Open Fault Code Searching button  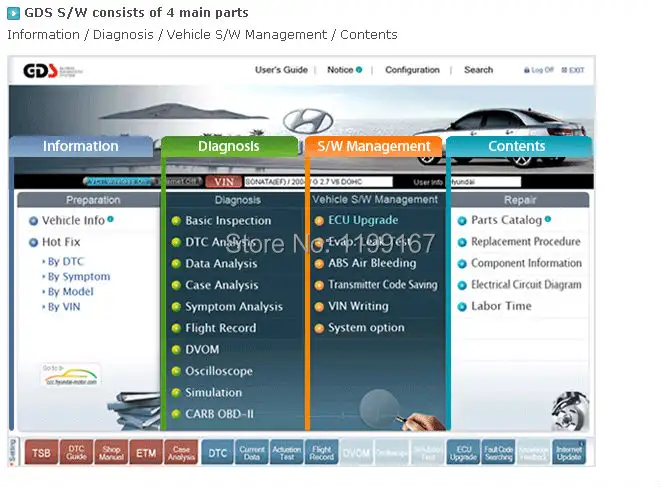tap(498, 453)
